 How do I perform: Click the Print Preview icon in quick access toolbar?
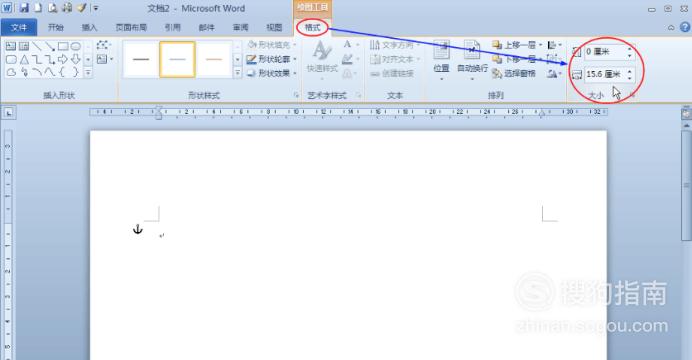tap(53, 8)
